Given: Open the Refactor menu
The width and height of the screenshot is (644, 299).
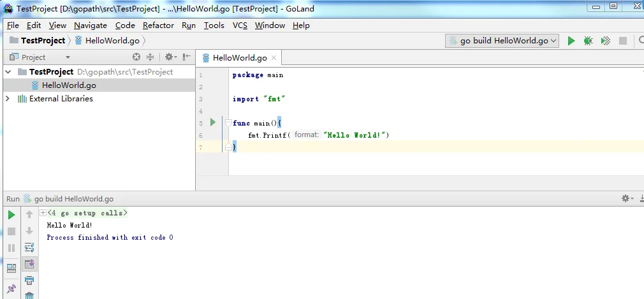Looking at the screenshot, I should coord(158,26).
